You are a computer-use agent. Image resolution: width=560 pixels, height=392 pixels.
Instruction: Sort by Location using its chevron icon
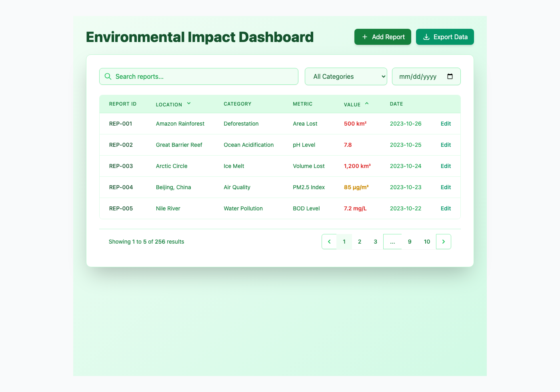(x=188, y=104)
